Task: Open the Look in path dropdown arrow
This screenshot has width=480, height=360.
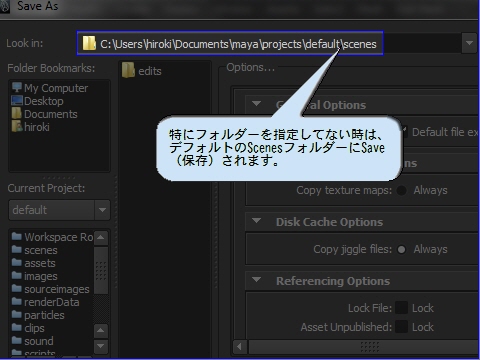Action: (469, 43)
